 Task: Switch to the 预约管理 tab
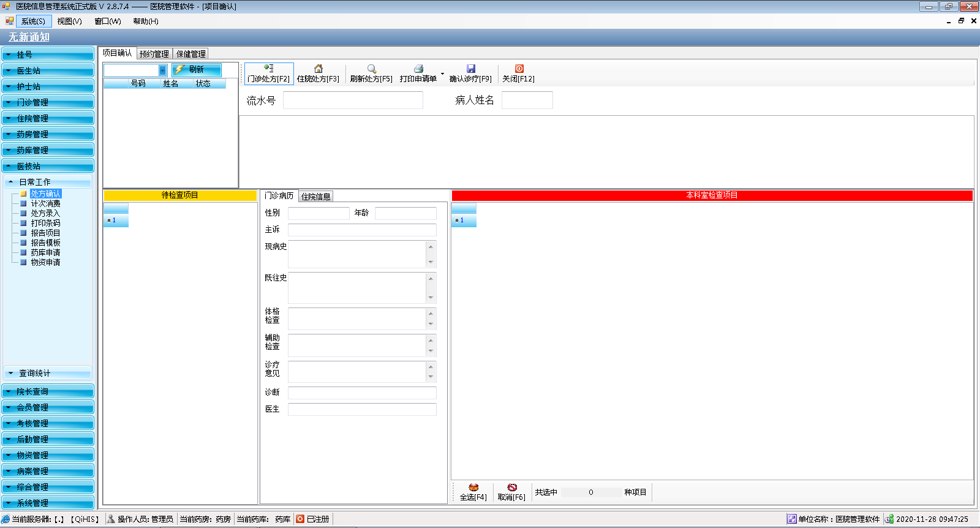(154, 54)
